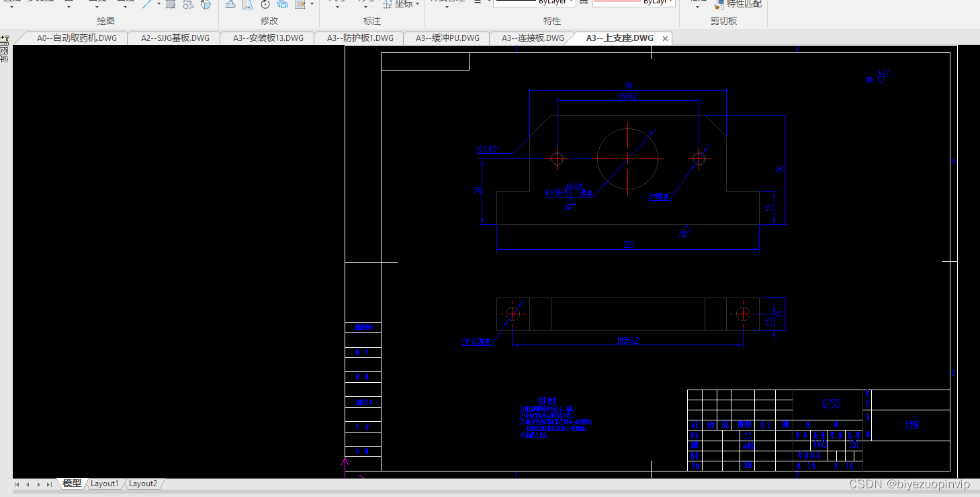
Task: Open dropdown arrow right of 修改 edit icon
Action: click(312, 4)
